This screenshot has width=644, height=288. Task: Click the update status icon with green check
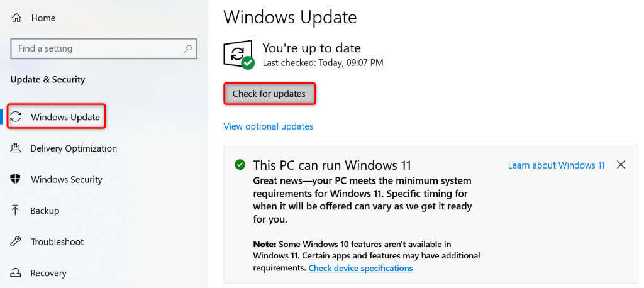[x=238, y=55]
